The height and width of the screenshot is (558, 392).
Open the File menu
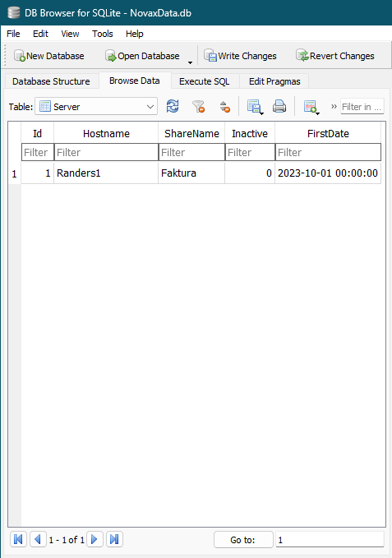[13, 34]
